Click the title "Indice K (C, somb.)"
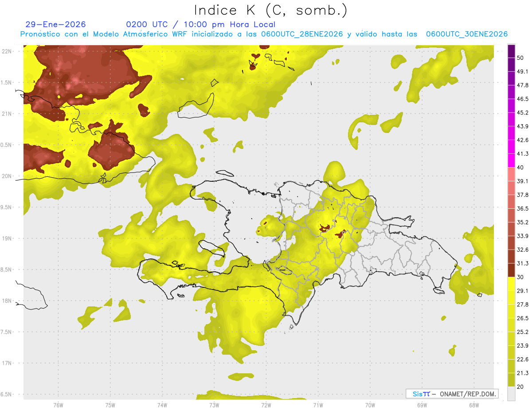 click(271, 10)
